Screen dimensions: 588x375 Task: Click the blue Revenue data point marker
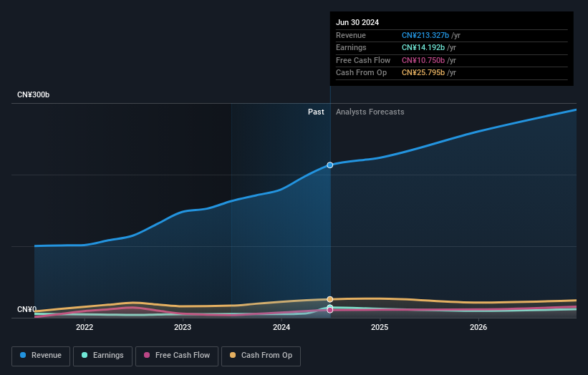click(x=330, y=165)
